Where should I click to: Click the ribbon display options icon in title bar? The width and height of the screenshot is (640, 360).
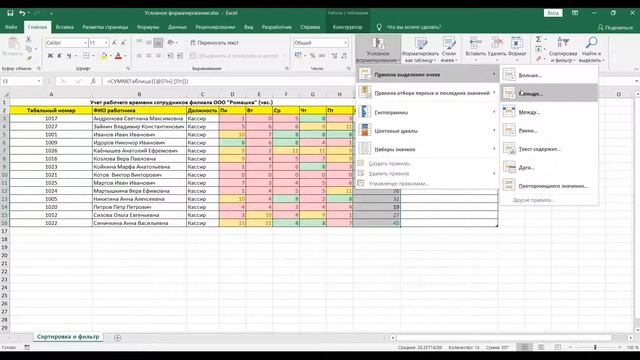(x=575, y=13)
